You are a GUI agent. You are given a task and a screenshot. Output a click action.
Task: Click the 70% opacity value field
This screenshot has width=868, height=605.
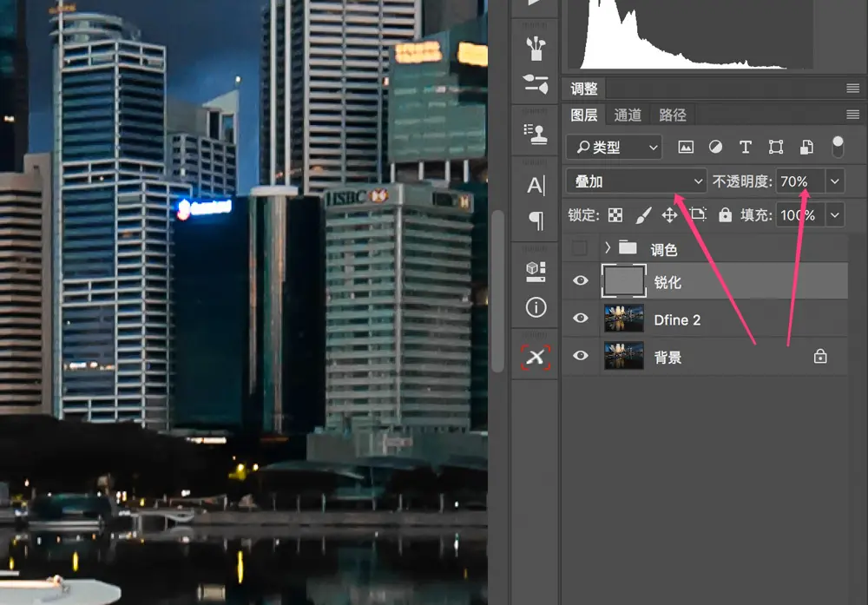(800, 181)
